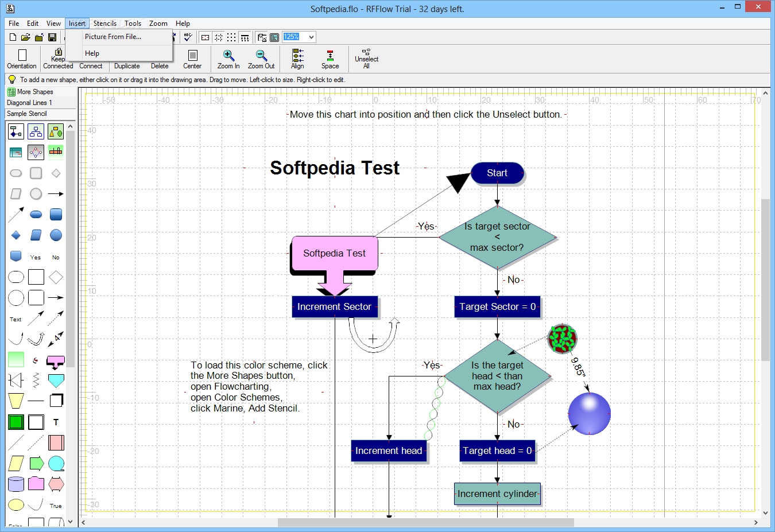This screenshot has height=532, width=775.
Task: Open the Align tool
Action: click(x=297, y=59)
